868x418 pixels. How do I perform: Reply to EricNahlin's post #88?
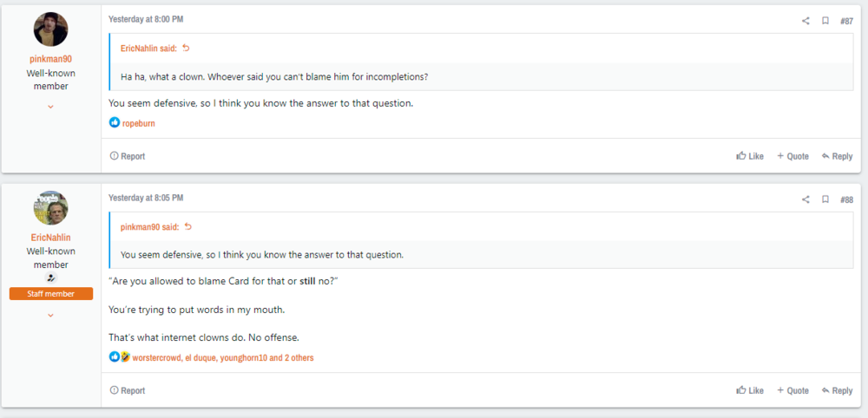click(x=837, y=390)
